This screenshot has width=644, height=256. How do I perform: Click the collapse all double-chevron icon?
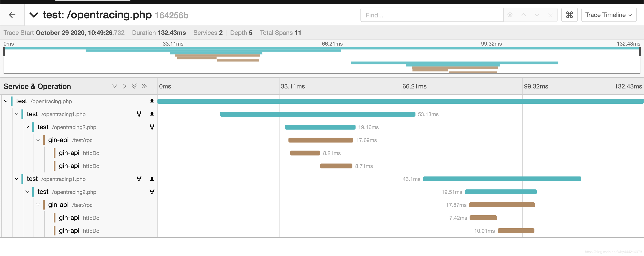click(x=134, y=86)
